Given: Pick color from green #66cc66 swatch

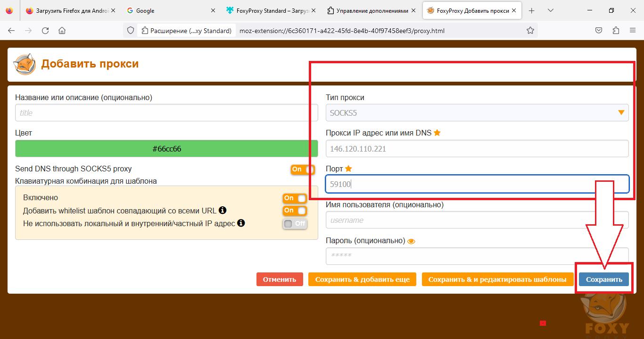Looking at the screenshot, I should tap(167, 149).
